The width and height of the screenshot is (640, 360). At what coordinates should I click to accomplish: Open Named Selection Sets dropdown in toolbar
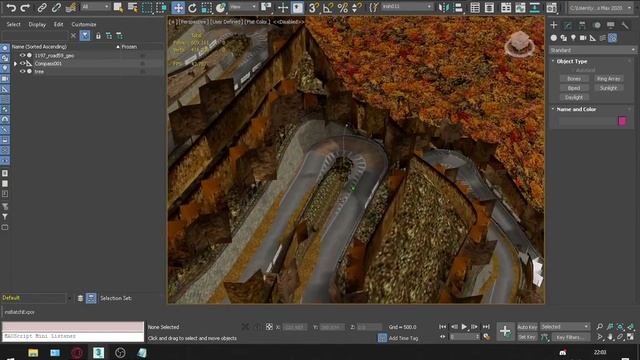tap(407, 7)
